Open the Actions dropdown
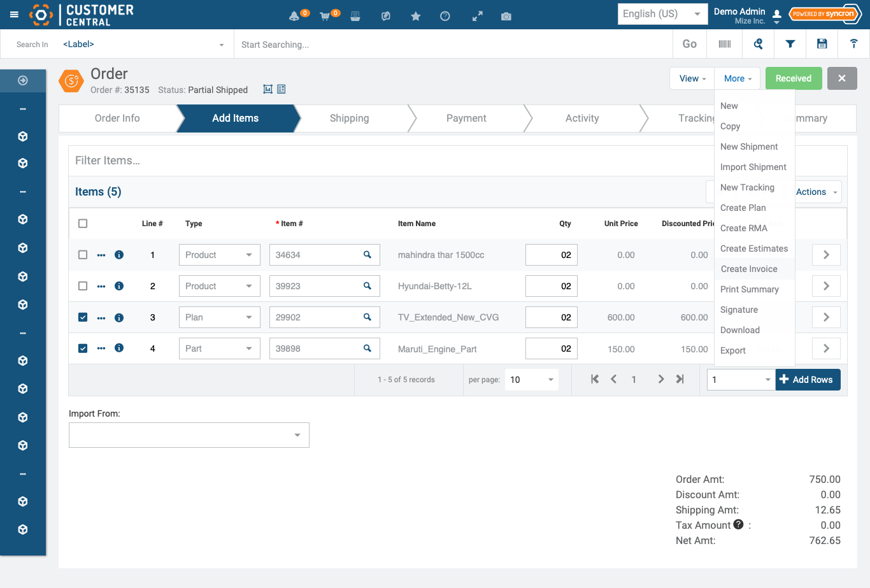 tap(817, 192)
